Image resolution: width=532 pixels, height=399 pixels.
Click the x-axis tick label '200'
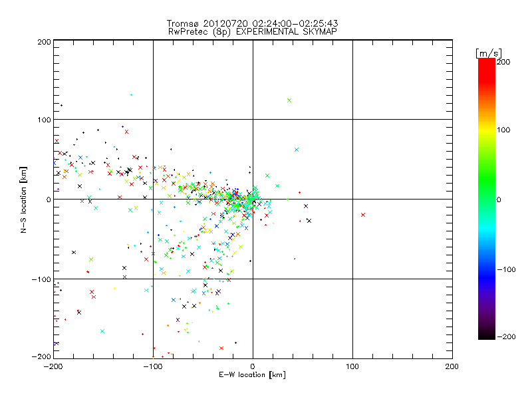coord(452,366)
